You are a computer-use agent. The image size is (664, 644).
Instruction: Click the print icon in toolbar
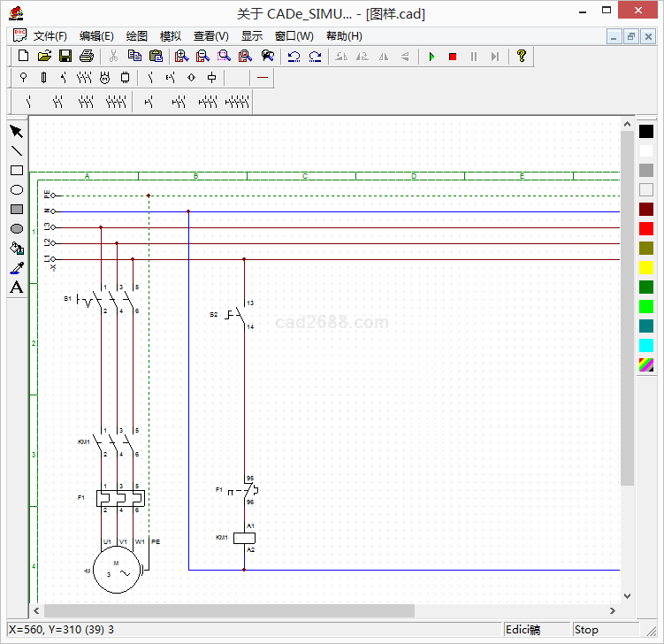[86, 56]
